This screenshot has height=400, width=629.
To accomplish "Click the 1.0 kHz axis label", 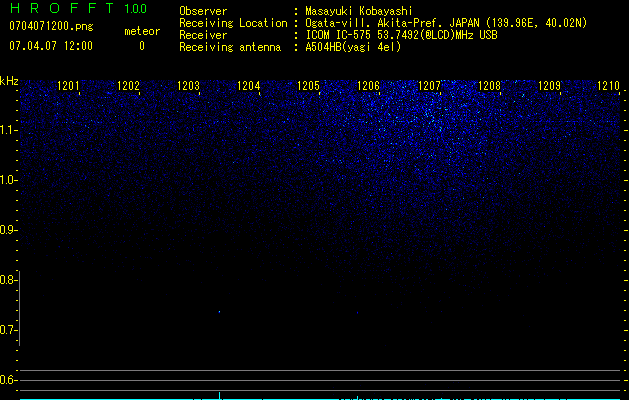I will pyautogui.click(x=7, y=180).
